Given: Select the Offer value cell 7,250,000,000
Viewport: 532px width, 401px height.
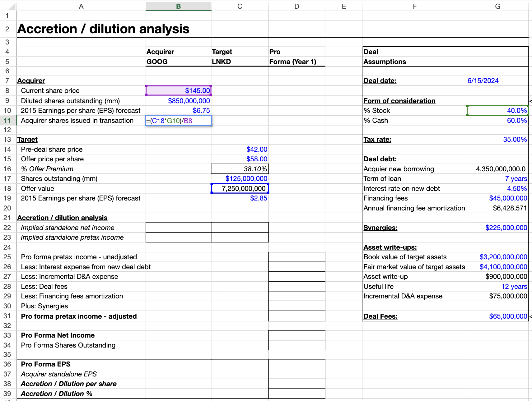Looking at the screenshot, I should pyautogui.click(x=240, y=188).
